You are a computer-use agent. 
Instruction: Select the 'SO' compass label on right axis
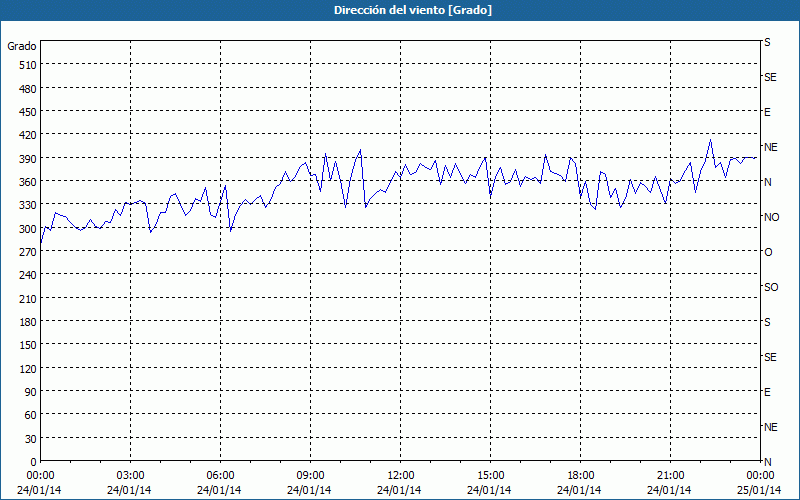pyautogui.click(x=771, y=287)
